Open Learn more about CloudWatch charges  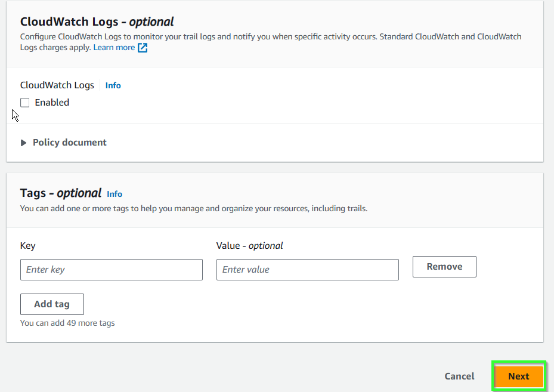coord(114,47)
